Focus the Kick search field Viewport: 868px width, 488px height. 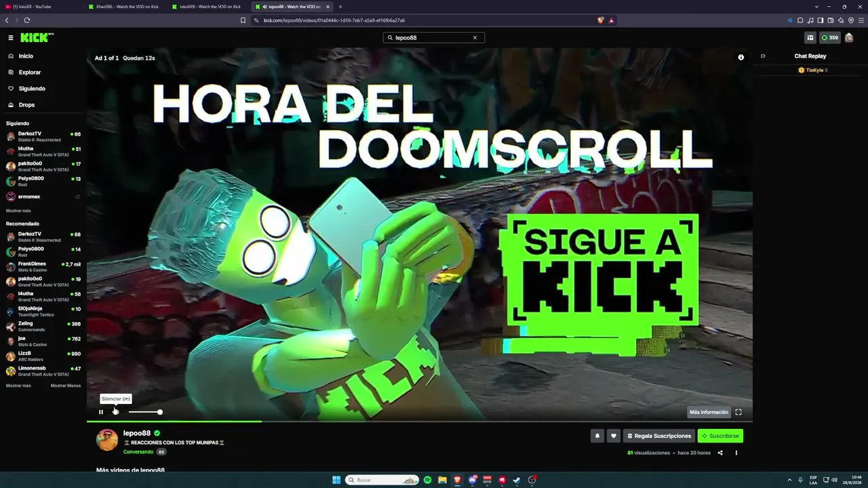point(433,38)
